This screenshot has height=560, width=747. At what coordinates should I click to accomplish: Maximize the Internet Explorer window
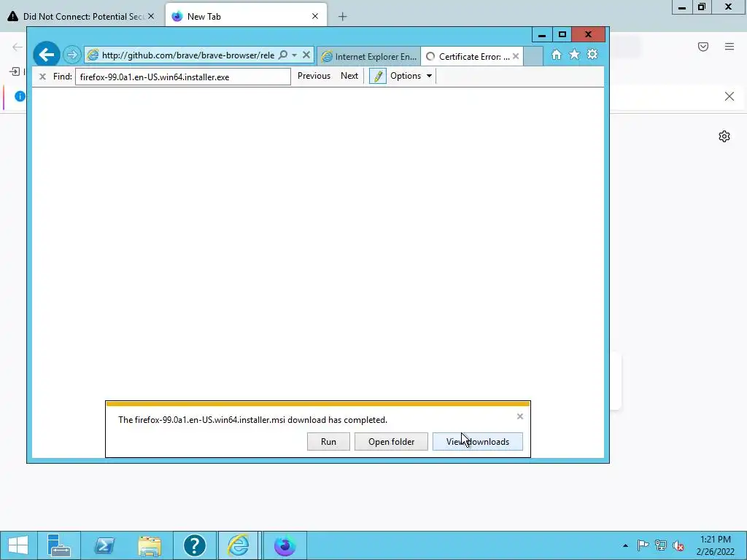tap(562, 34)
